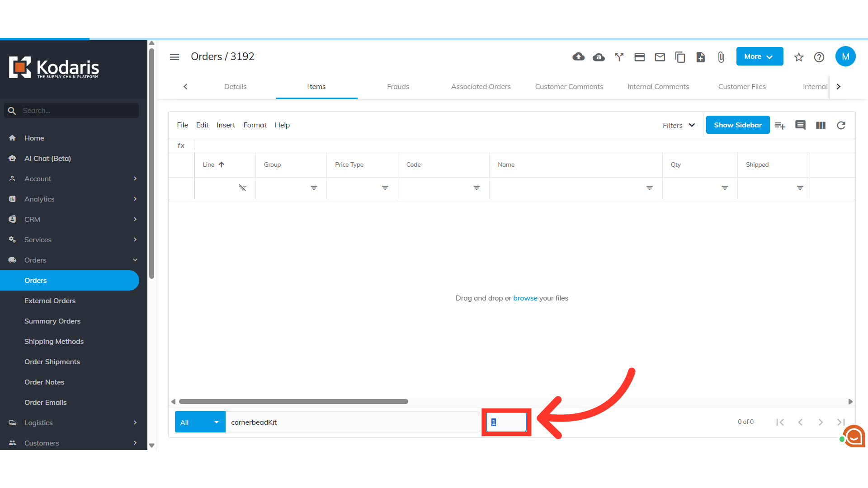This screenshot has height=488, width=868.
Task: Click the copy order icon
Action: coord(680,57)
